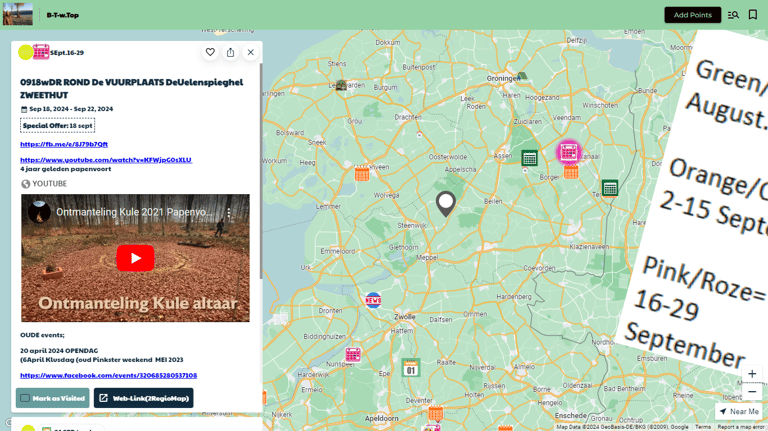Screen dimensions: 768x431
Task: Check the Mark as Visited box
Action: (x=25, y=398)
